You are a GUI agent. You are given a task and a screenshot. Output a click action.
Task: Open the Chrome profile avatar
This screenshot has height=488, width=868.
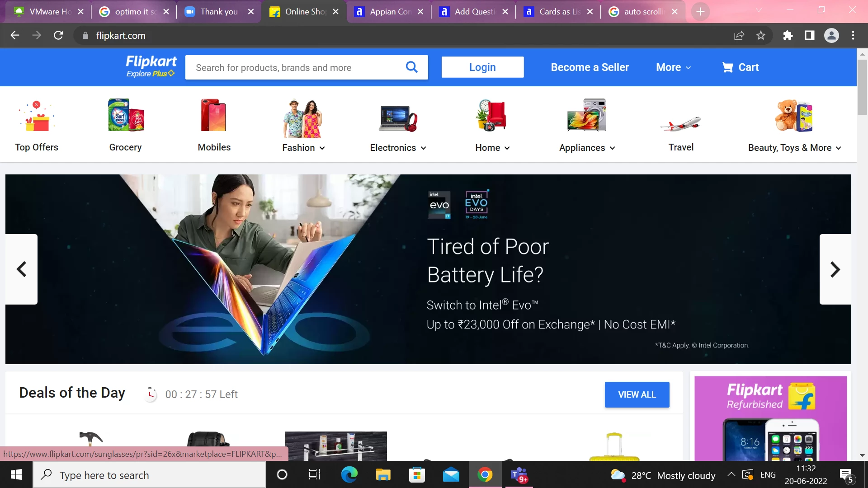831,35
